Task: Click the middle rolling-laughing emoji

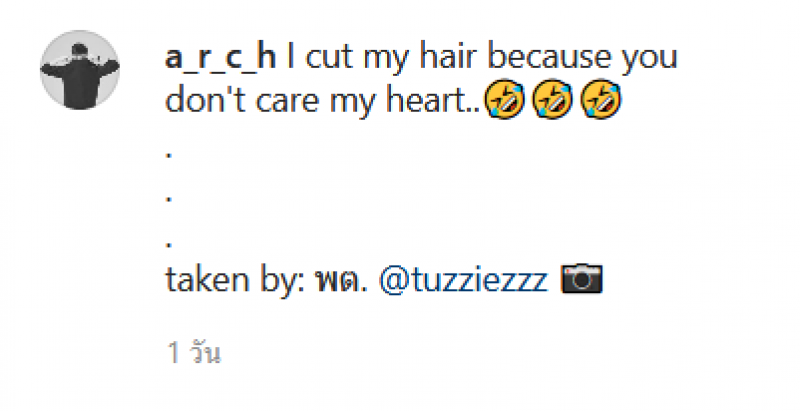Action: (x=553, y=99)
